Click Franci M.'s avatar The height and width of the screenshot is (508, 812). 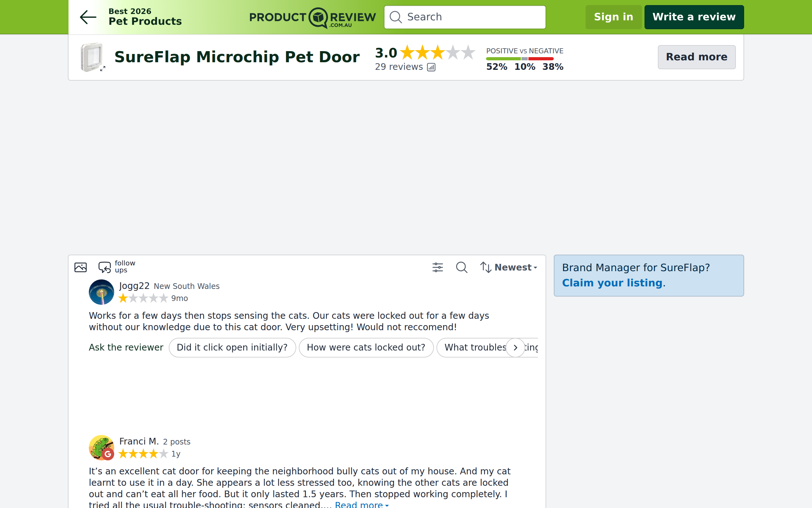(x=101, y=448)
